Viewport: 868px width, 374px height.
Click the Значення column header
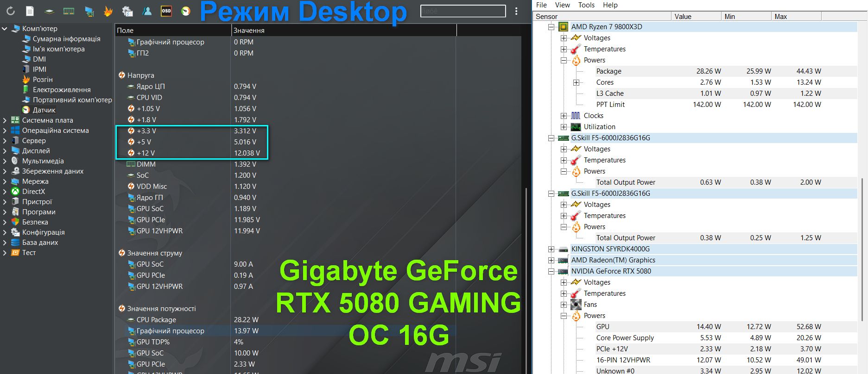point(344,30)
